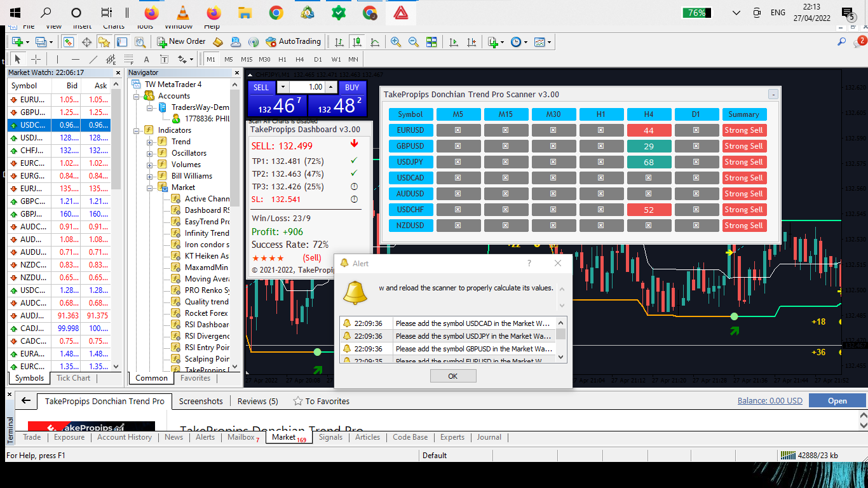Select the H4 timeframe button
Viewport: 868px width, 488px height.
tap(301, 59)
